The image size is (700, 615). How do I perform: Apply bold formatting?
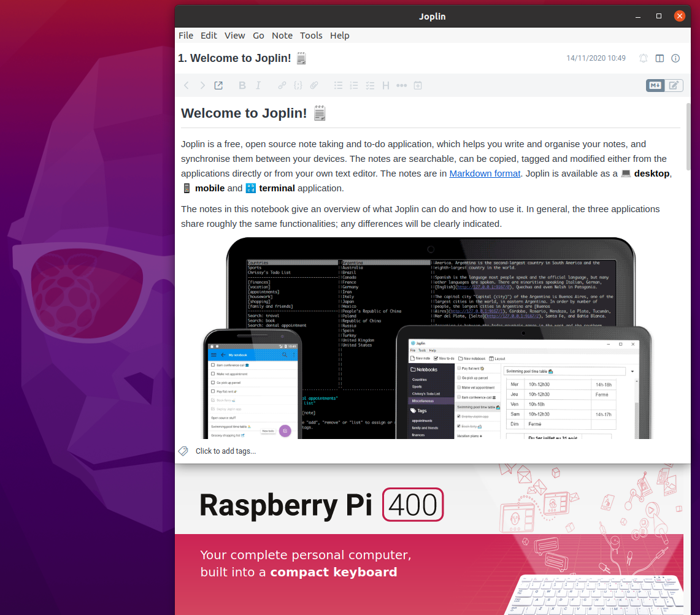[x=242, y=85]
